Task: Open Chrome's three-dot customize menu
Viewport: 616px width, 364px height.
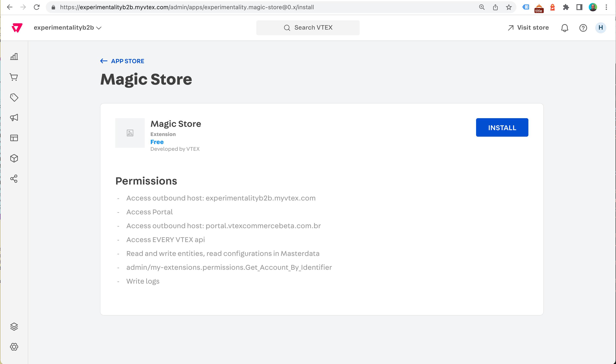Action: click(x=606, y=7)
